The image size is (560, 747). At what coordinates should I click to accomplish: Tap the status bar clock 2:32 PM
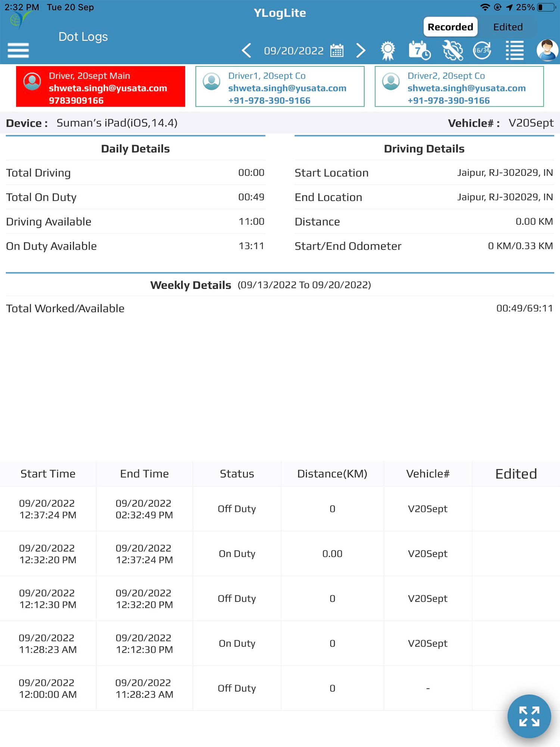click(22, 7)
